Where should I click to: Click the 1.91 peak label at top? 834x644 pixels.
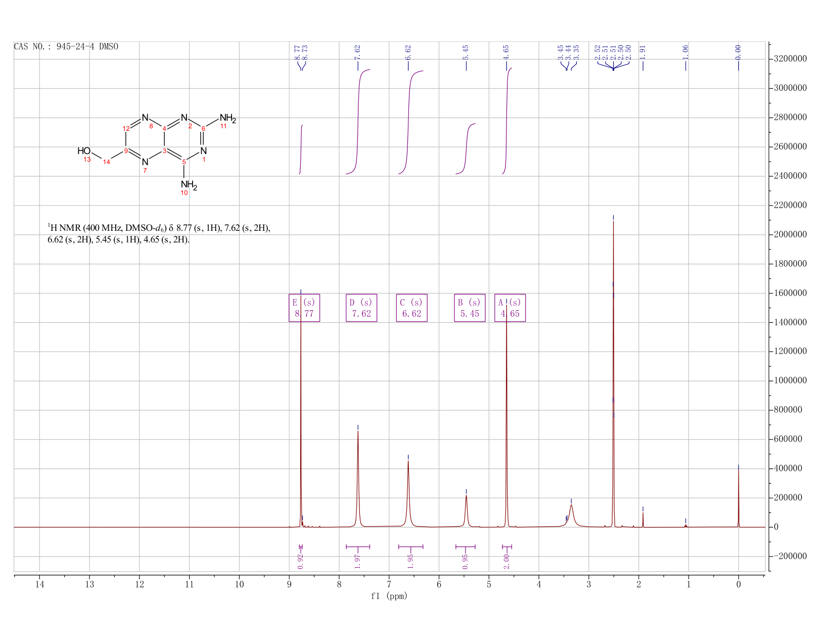(643, 52)
